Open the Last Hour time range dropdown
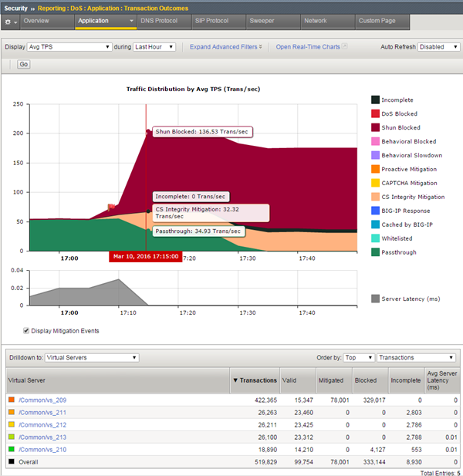This screenshot has height=476, width=463. pyautogui.click(x=154, y=47)
